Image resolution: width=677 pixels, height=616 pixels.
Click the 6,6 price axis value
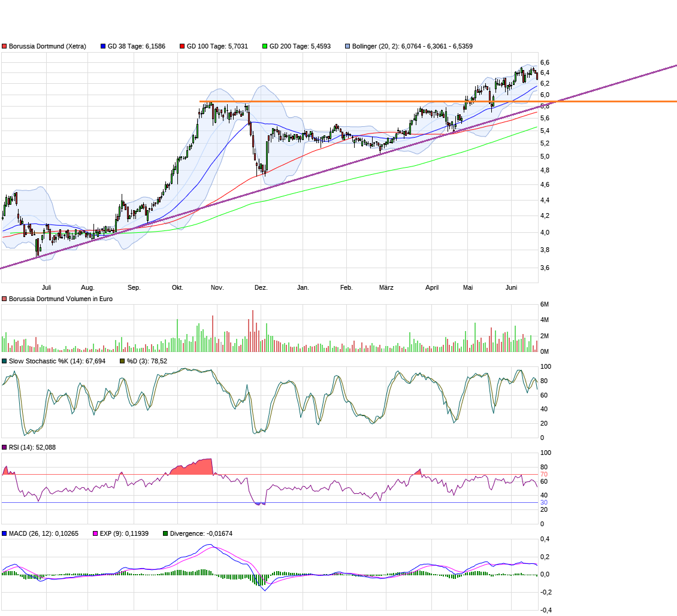click(545, 62)
